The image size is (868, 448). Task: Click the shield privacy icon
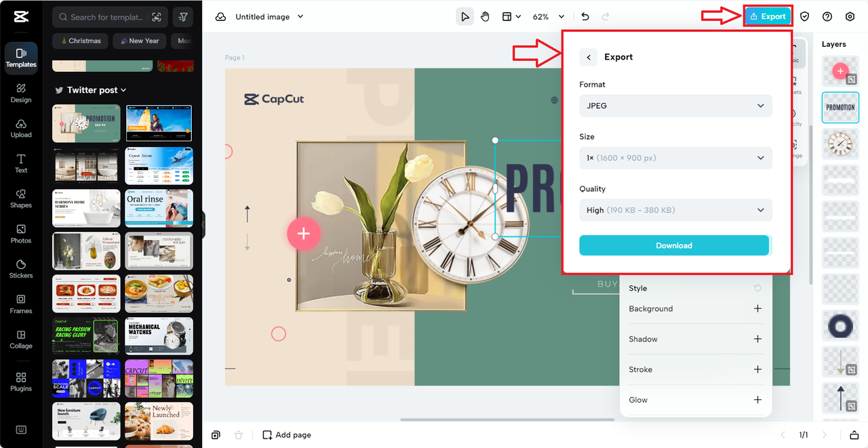tap(804, 17)
